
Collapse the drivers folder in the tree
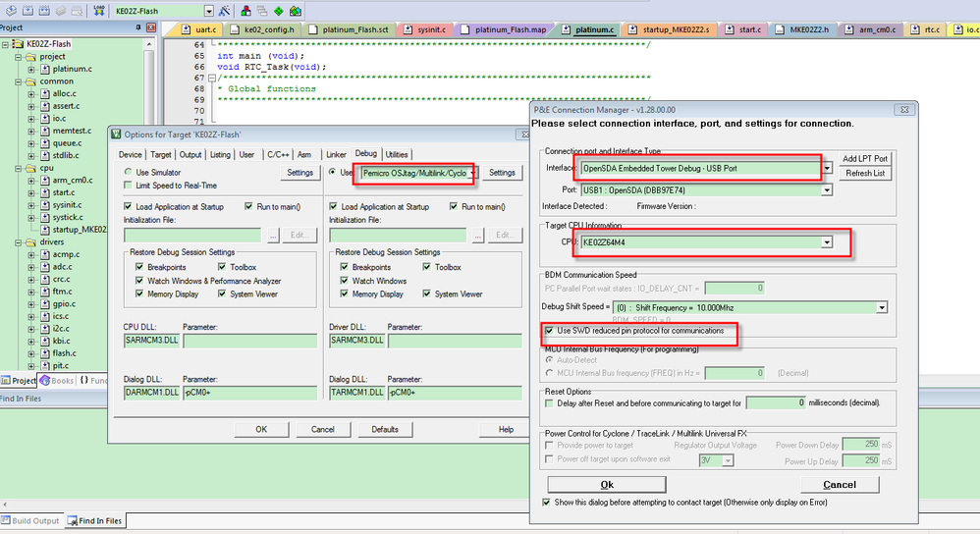(x=18, y=242)
